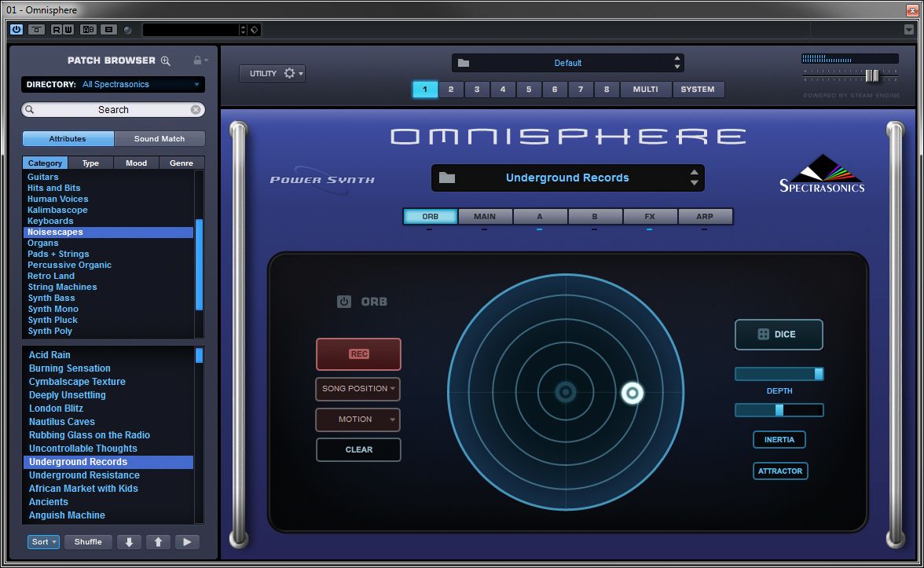Click the round indicator button in host toolbar
924x568 pixels.
128,30
